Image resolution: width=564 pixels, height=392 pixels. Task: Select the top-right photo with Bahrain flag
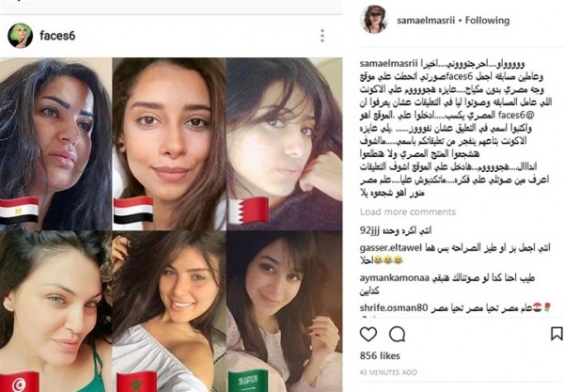(x=284, y=144)
